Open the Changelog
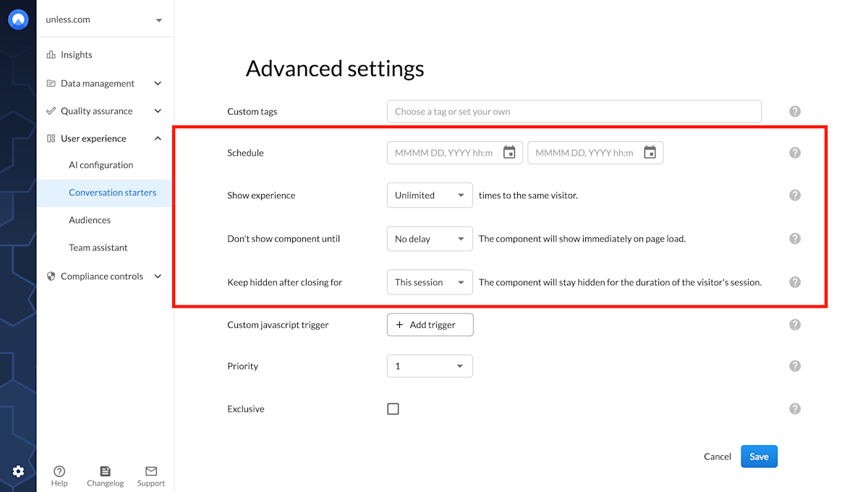868x492 pixels. (105, 474)
